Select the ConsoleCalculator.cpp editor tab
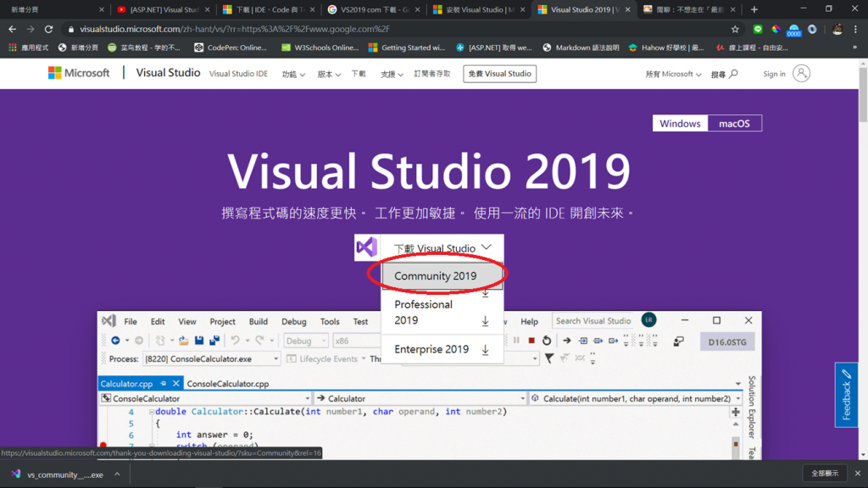Viewport: 868px width, 488px height. pos(227,384)
